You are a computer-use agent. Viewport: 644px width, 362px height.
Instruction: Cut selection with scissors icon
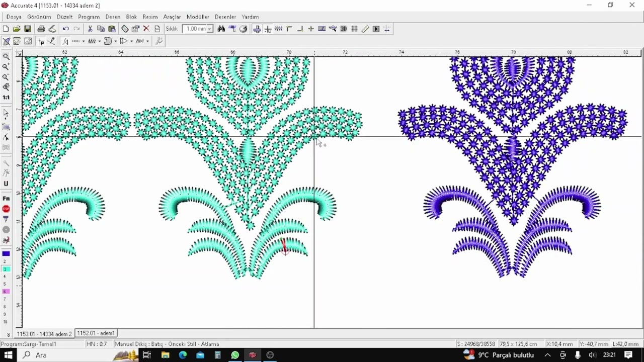pyautogui.click(x=90, y=29)
